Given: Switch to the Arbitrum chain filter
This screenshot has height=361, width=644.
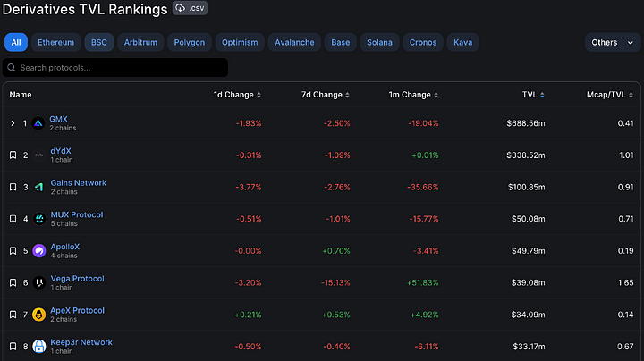Looking at the screenshot, I should (x=139, y=42).
